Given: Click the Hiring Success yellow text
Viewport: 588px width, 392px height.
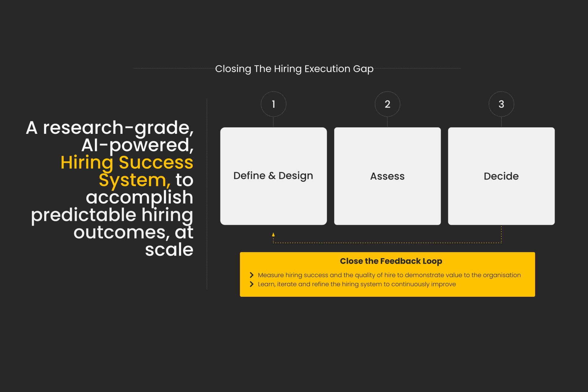Looking at the screenshot, I should [x=127, y=162].
